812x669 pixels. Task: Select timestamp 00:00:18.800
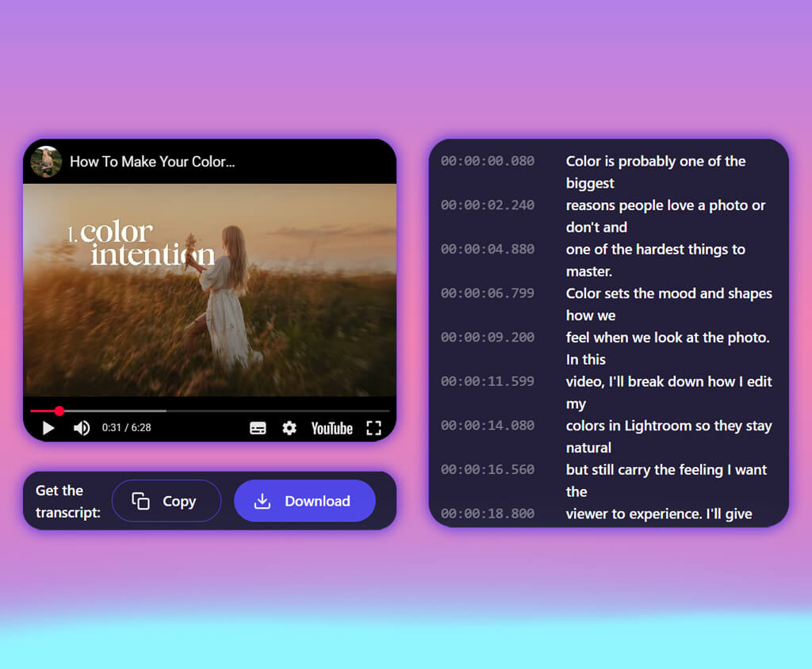tap(488, 513)
